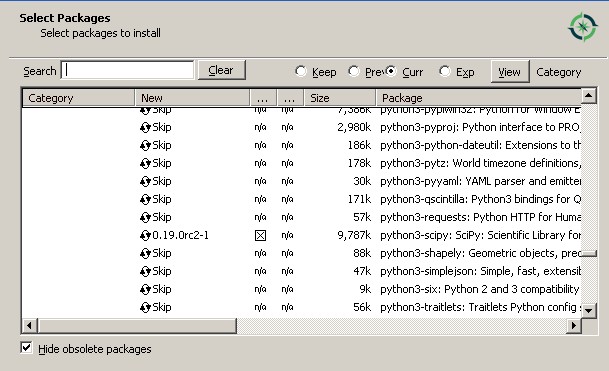This screenshot has height=371, width=609.
Task: Select python3-pytz package description
Action: [480, 163]
